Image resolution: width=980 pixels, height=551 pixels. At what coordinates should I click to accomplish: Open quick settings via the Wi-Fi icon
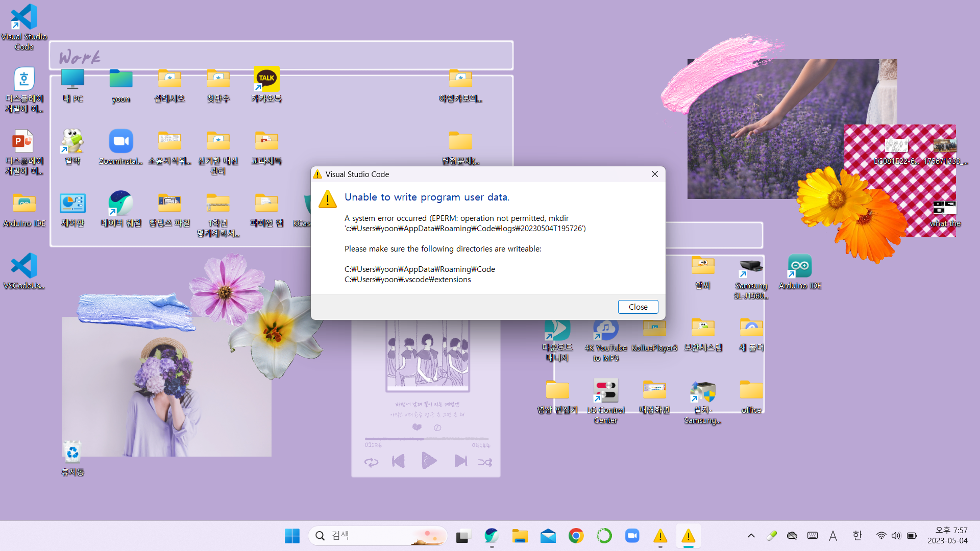(x=881, y=536)
